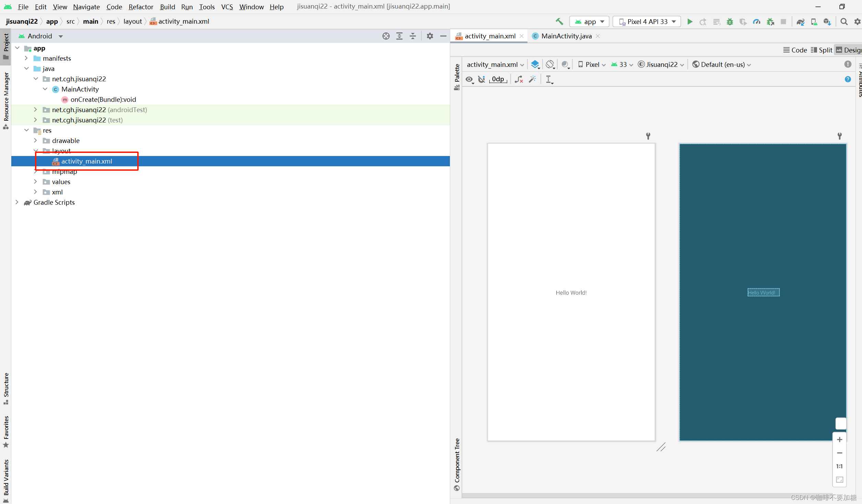This screenshot has height=504, width=862.
Task: Open the app run configuration dropdown
Action: coord(589,22)
